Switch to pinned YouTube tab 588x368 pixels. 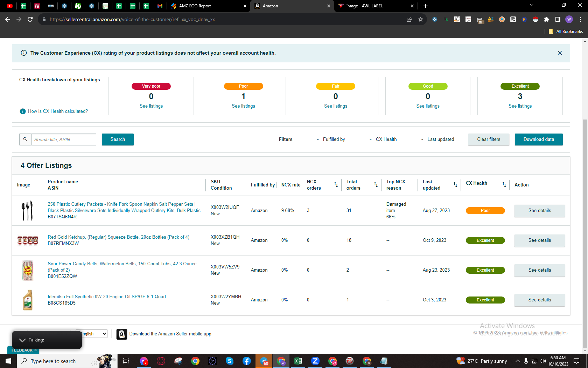(10, 6)
